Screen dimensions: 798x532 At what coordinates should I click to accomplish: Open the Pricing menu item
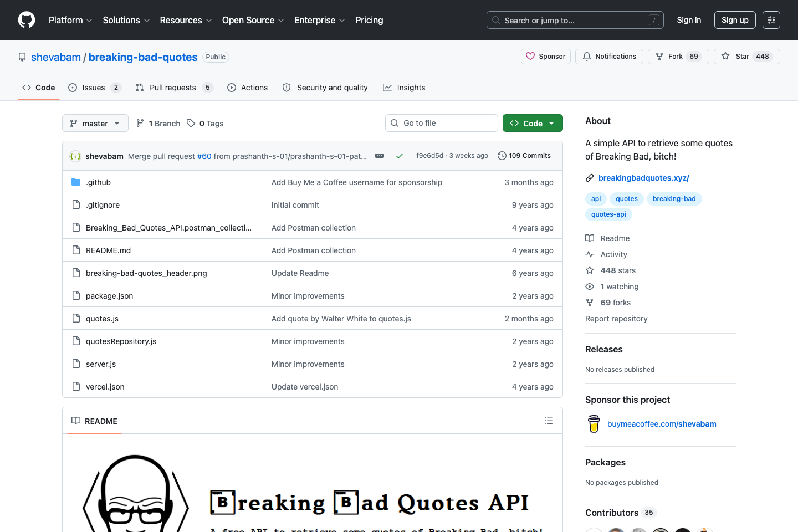click(x=369, y=20)
